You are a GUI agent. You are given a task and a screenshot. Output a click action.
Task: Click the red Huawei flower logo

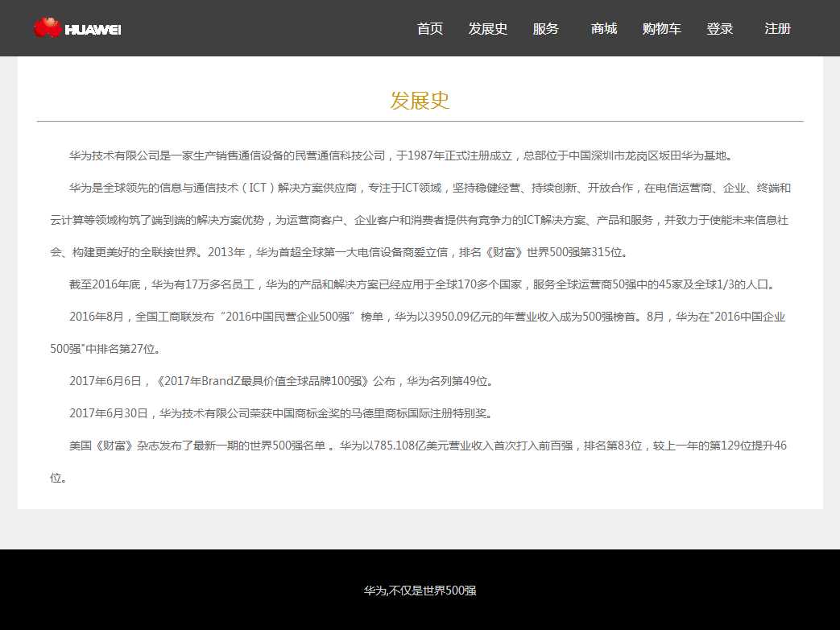pos(47,28)
